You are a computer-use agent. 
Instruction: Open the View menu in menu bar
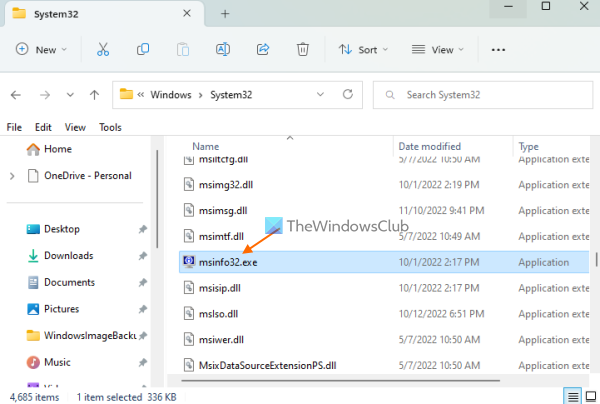coord(75,127)
